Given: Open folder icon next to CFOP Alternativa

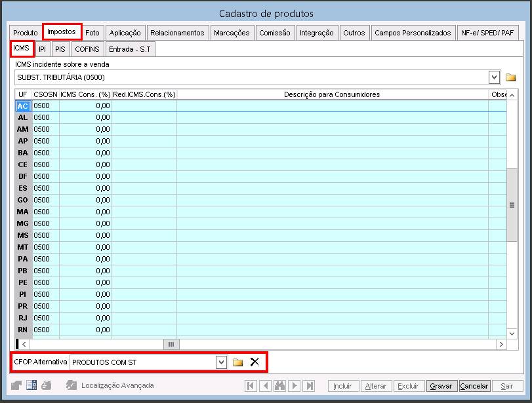Looking at the screenshot, I should [237, 362].
